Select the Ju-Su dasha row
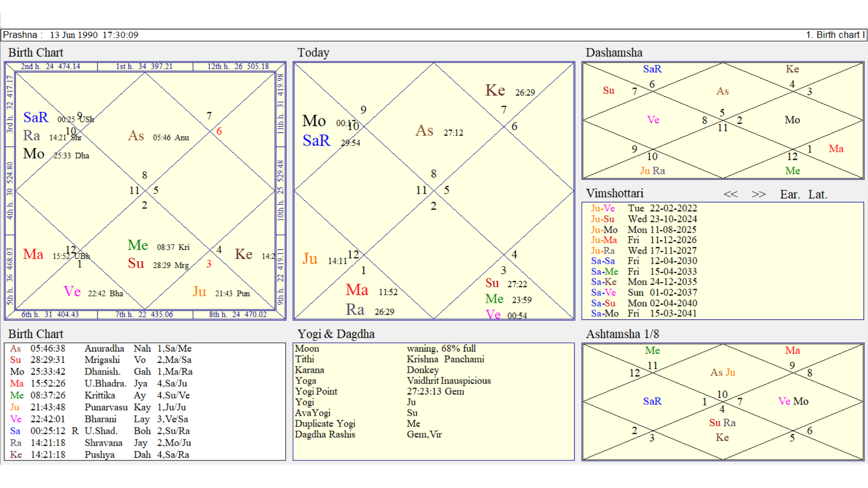This screenshot has height=488, width=868. click(644, 219)
